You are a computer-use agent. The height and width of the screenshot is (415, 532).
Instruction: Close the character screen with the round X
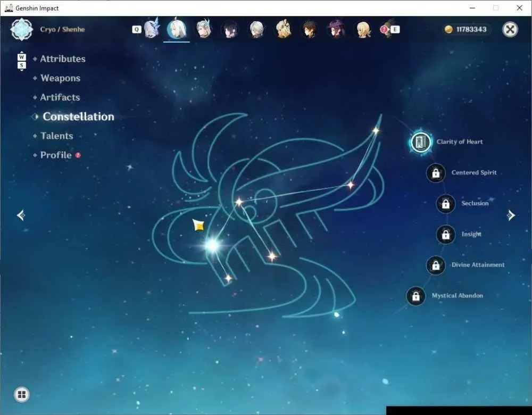point(510,29)
